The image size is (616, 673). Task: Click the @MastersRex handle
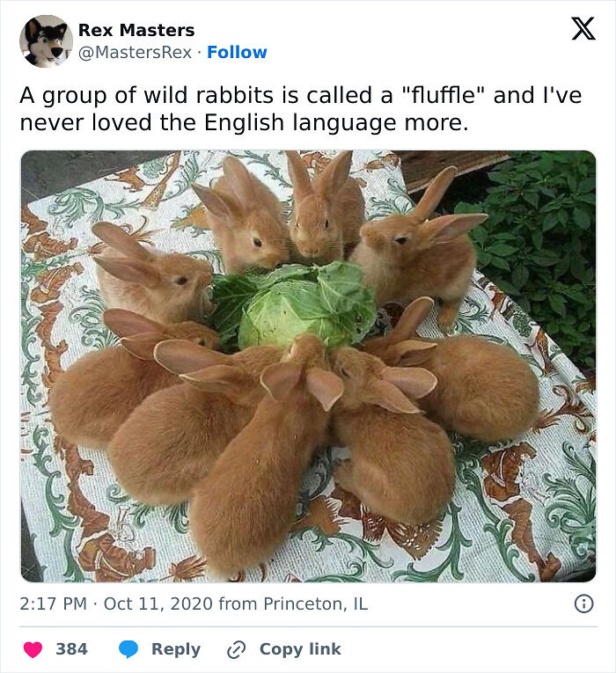tap(135, 53)
